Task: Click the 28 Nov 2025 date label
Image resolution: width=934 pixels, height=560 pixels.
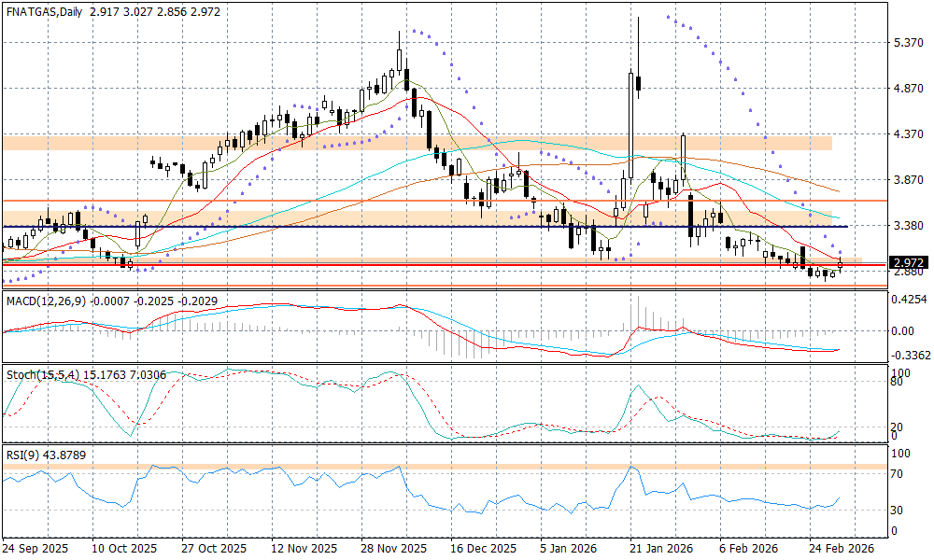Action: (393, 549)
